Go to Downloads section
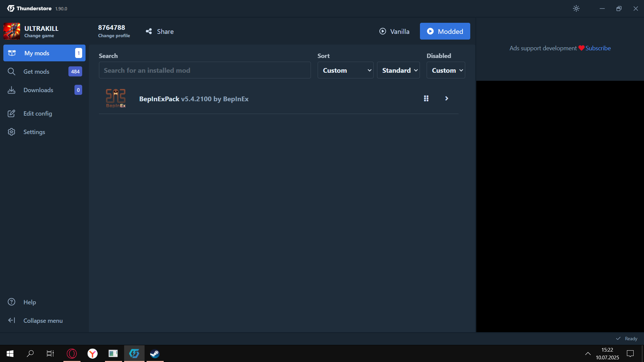Viewport: 644px width, 362px height. click(44, 90)
